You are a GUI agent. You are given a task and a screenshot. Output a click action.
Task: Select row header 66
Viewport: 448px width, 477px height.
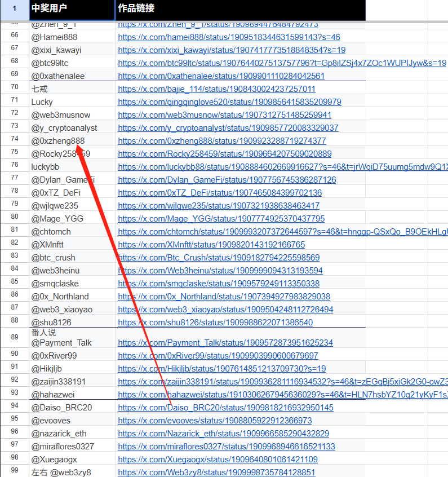coord(15,36)
